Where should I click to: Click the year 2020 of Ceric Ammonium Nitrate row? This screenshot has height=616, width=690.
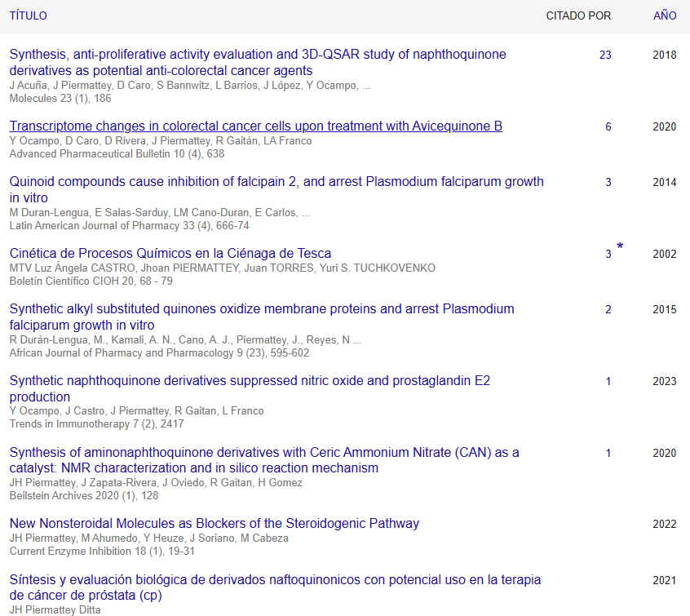pos(665,453)
